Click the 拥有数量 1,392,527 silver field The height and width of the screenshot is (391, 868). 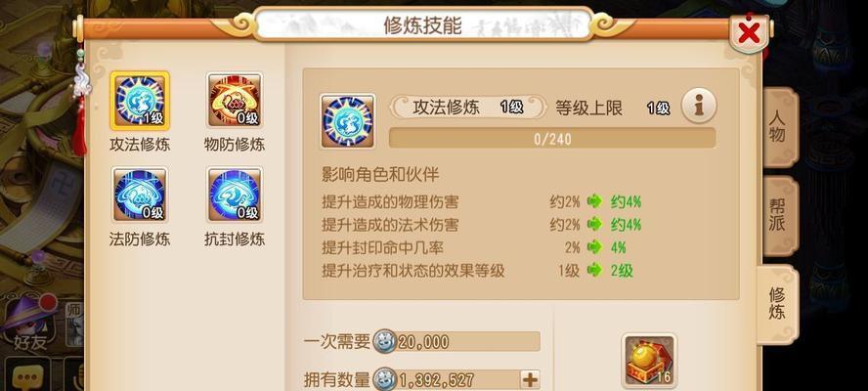coord(456,380)
